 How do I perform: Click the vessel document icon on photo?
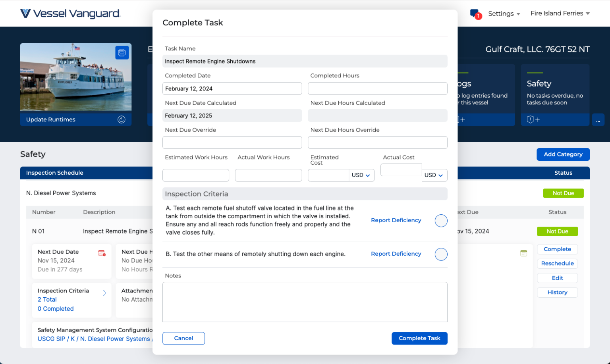122,52
